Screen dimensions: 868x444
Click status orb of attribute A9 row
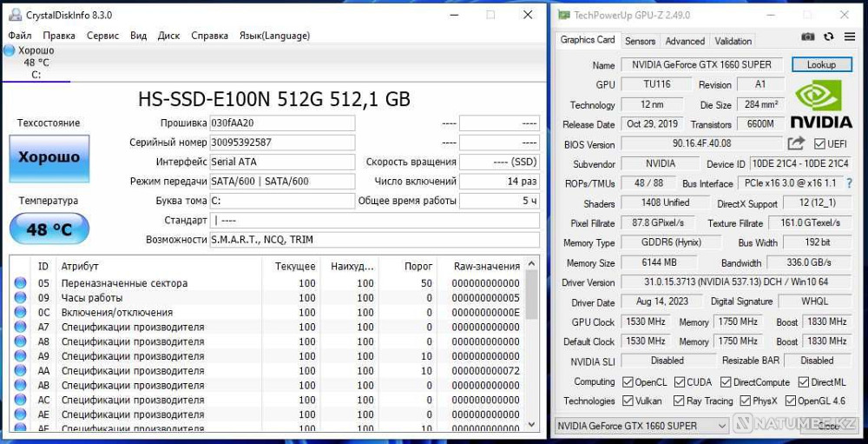(x=21, y=356)
